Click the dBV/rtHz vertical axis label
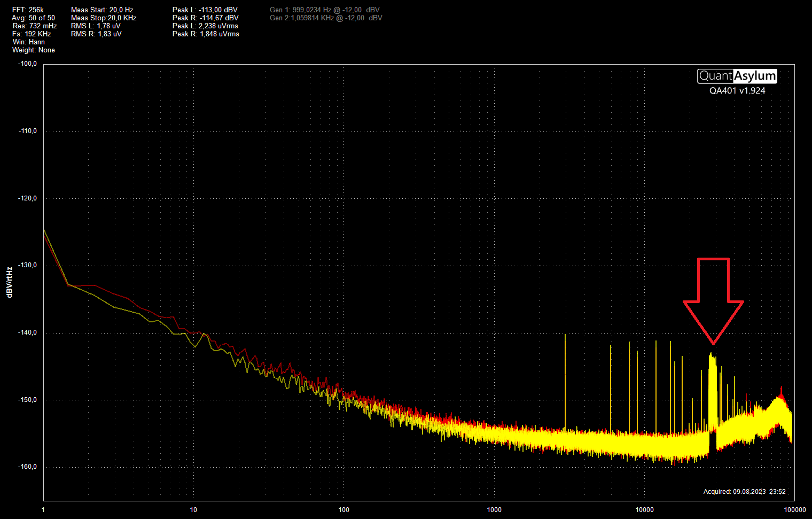The width and height of the screenshot is (812, 519). tap(9, 282)
